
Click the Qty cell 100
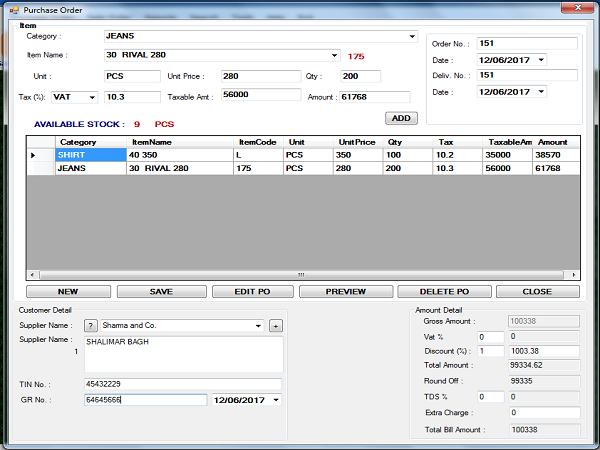coord(408,155)
